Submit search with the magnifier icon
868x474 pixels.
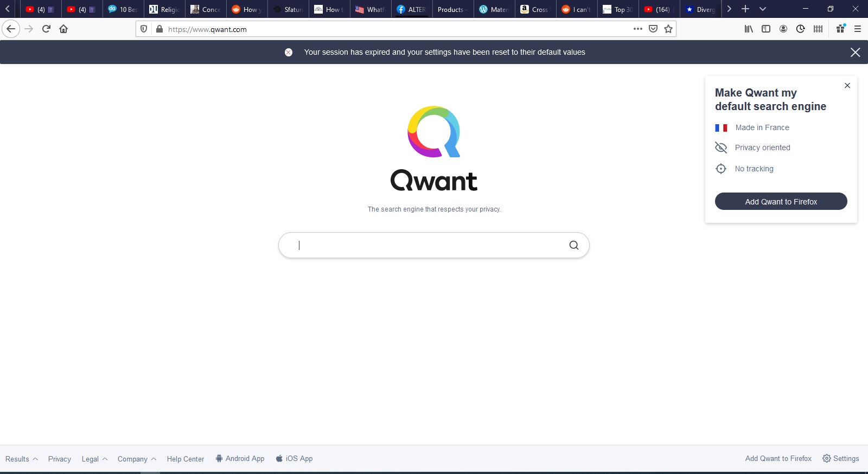(574, 245)
